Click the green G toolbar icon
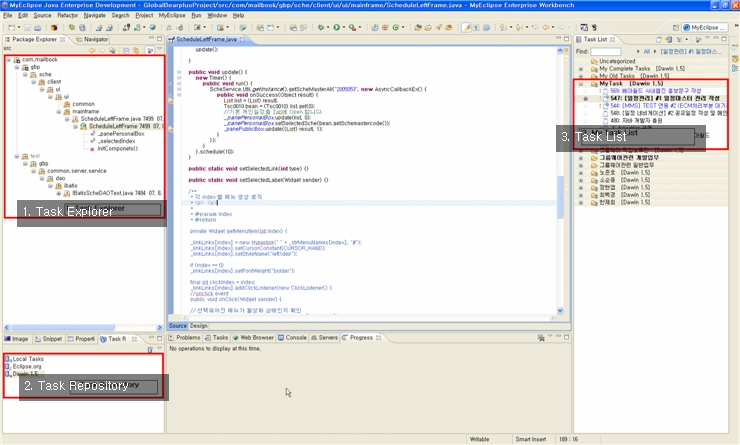The image size is (740, 445). point(395,27)
